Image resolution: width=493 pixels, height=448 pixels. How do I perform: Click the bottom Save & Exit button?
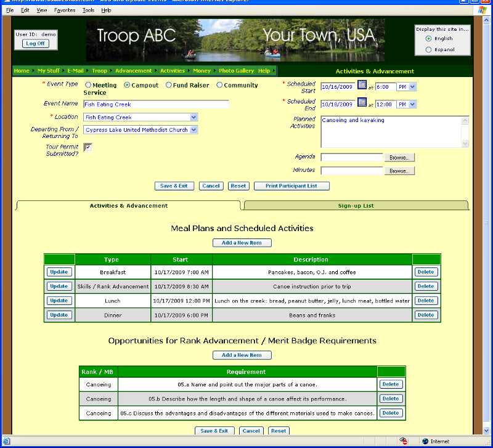click(x=214, y=431)
